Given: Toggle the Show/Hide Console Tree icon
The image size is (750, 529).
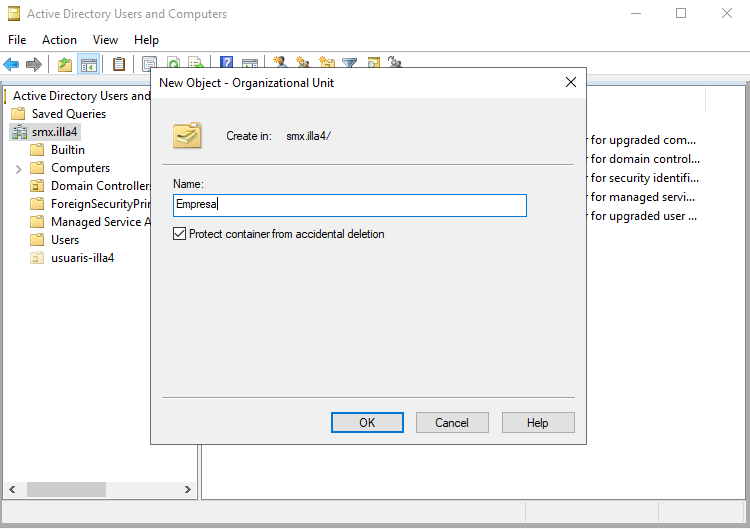Looking at the screenshot, I should point(89,65).
